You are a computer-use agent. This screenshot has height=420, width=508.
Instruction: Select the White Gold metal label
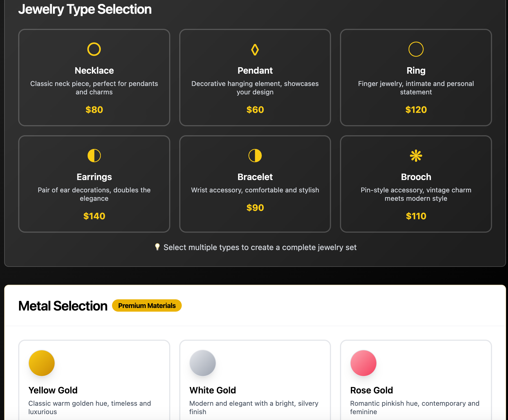pos(213,390)
